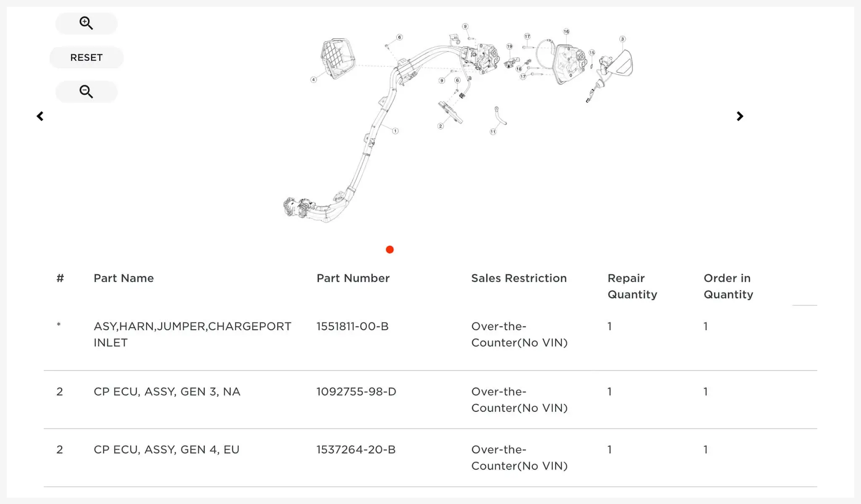Click the Part Name column header
This screenshot has width=861, height=504.
pyautogui.click(x=124, y=278)
